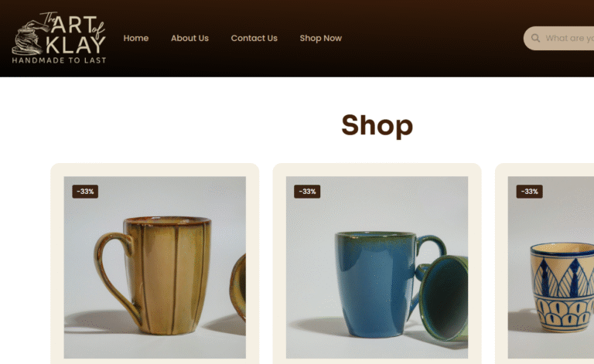Open the Home menu link

pyautogui.click(x=135, y=38)
